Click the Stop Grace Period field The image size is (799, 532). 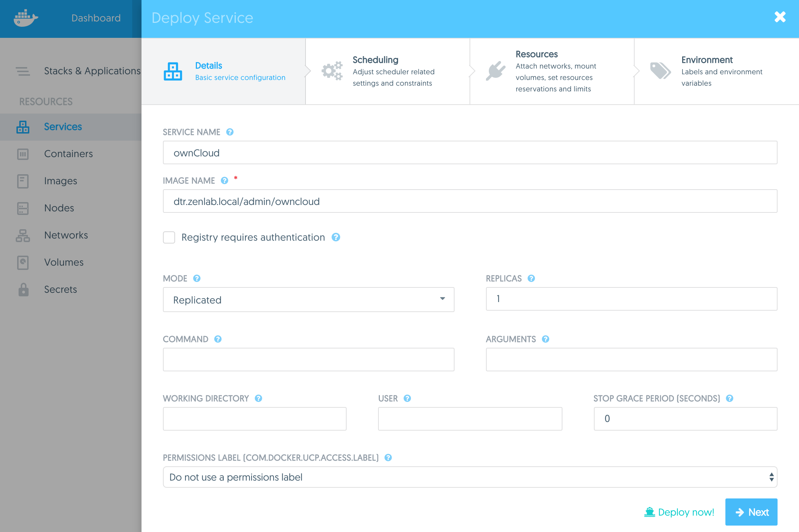[685, 419]
